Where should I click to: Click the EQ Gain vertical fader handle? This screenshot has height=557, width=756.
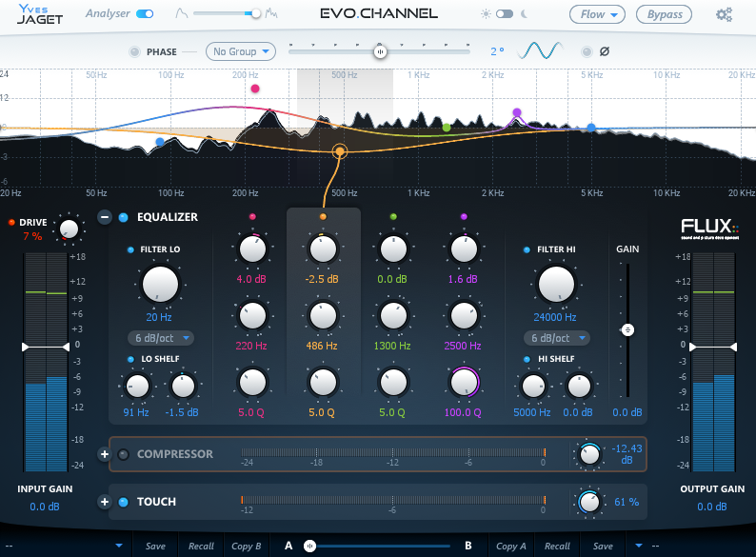627,329
